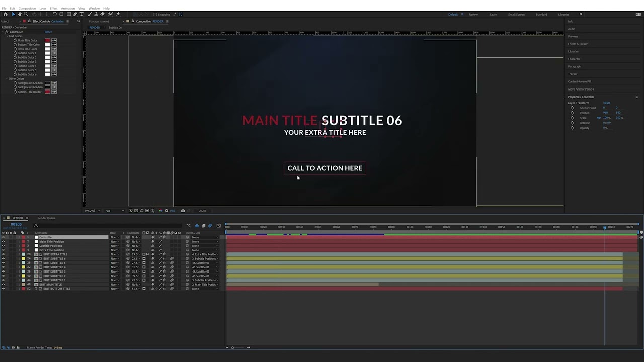Take a snapshot with the camera icon

183,211
